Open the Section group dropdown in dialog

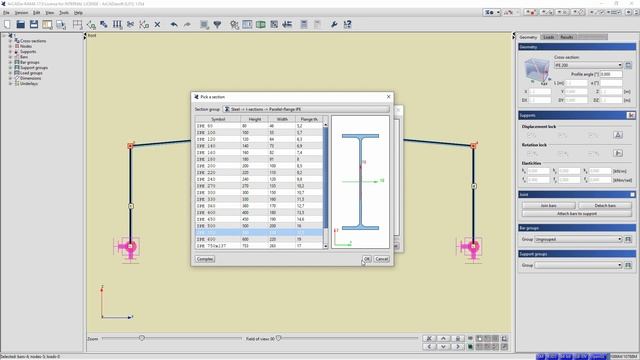coord(306,109)
